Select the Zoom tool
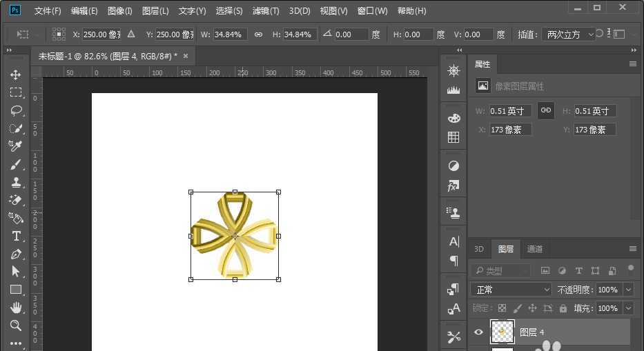Image resolution: width=644 pixels, height=351 pixels. pos(15,325)
